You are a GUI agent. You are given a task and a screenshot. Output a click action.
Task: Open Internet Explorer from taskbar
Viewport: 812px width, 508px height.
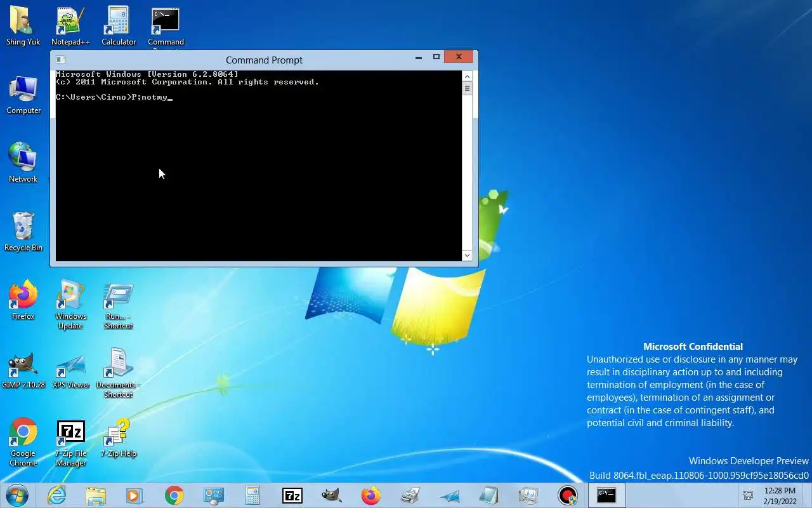pos(57,495)
